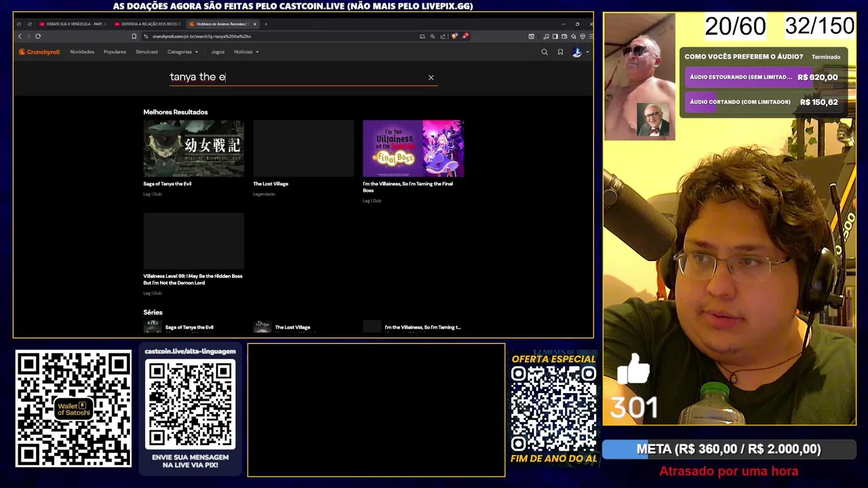
Task: Click 'ÁUDIO ESTOURANDO' poll option bar
Action: pos(763,77)
